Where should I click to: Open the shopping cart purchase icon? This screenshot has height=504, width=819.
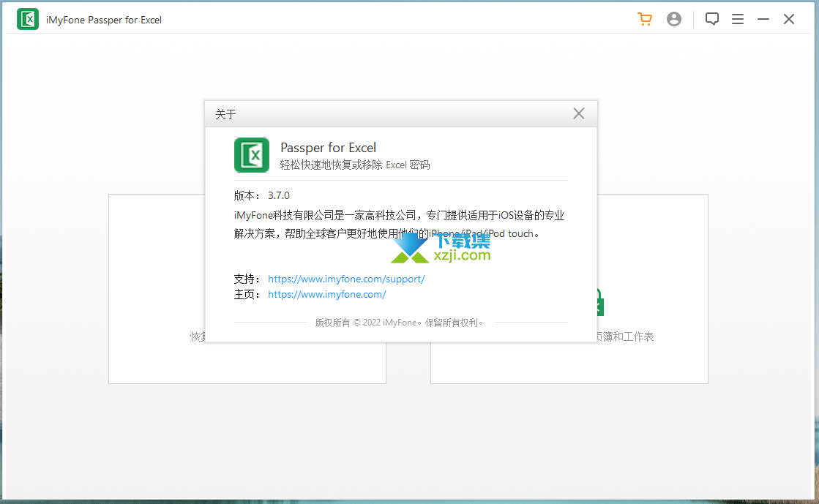[x=645, y=19]
